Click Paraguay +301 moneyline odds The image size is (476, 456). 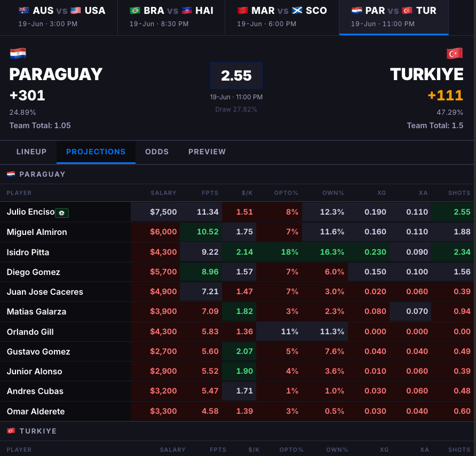[x=27, y=96]
